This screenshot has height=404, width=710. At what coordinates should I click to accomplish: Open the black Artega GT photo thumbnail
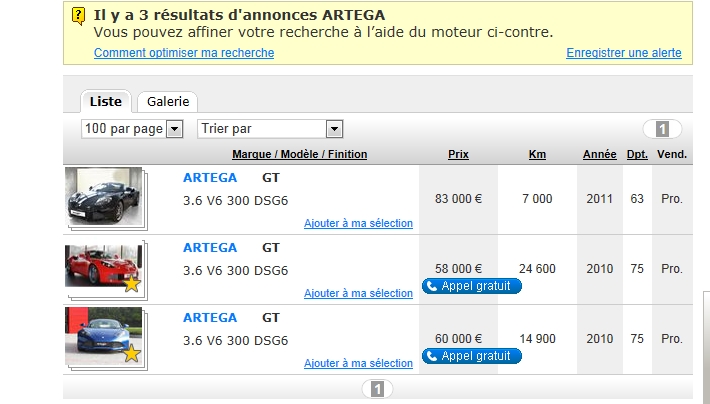[x=104, y=197]
